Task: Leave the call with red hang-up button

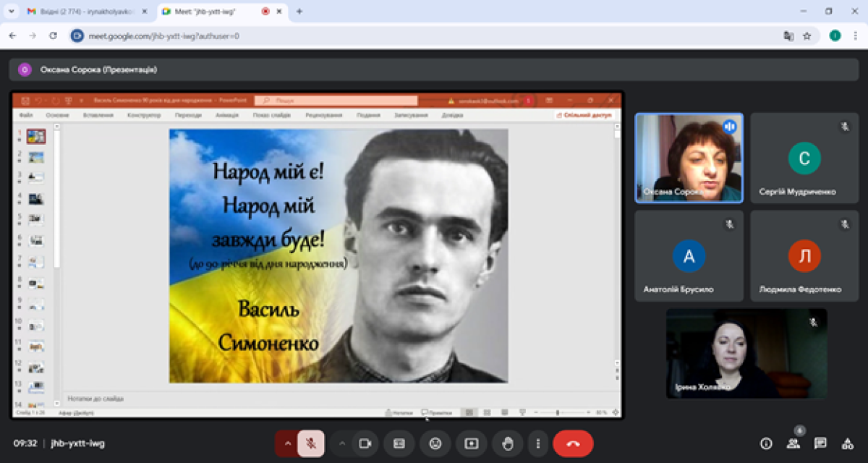Action: pyautogui.click(x=573, y=443)
